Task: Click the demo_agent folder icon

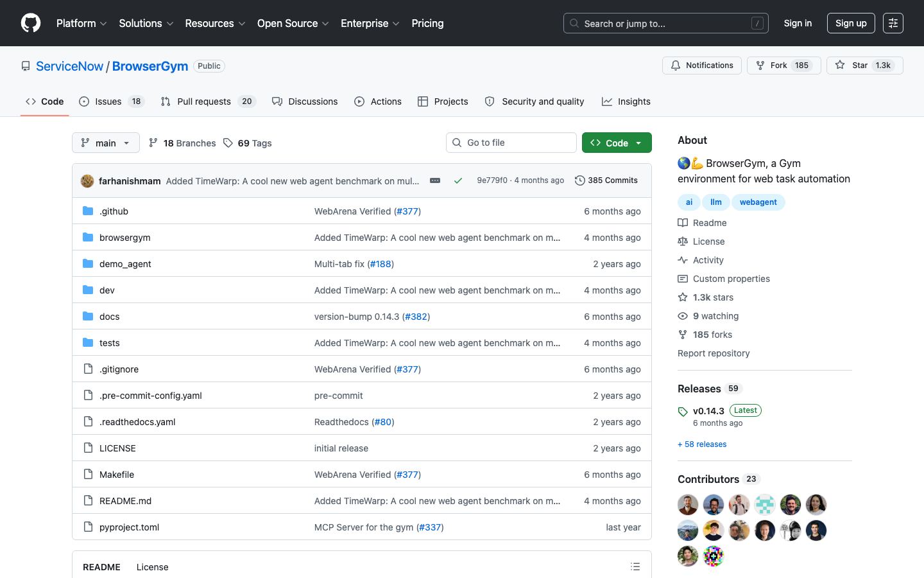Action: (x=88, y=263)
